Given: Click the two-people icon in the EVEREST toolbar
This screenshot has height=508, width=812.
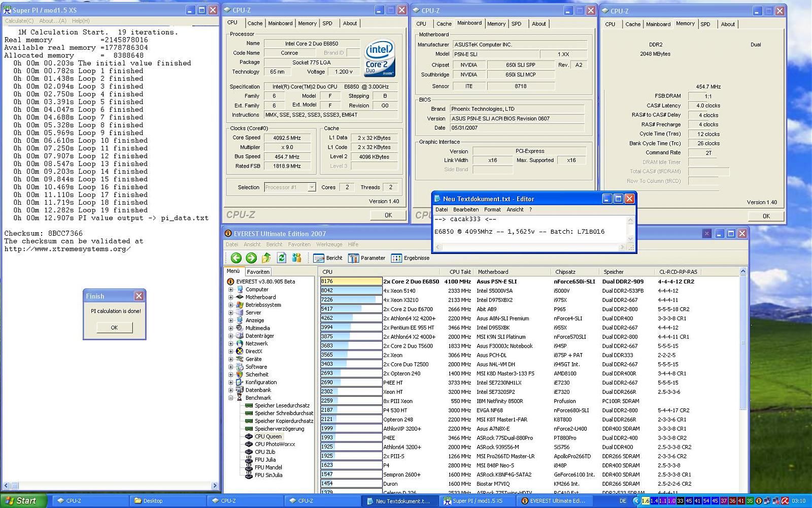Looking at the screenshot, I should (297, 258).
